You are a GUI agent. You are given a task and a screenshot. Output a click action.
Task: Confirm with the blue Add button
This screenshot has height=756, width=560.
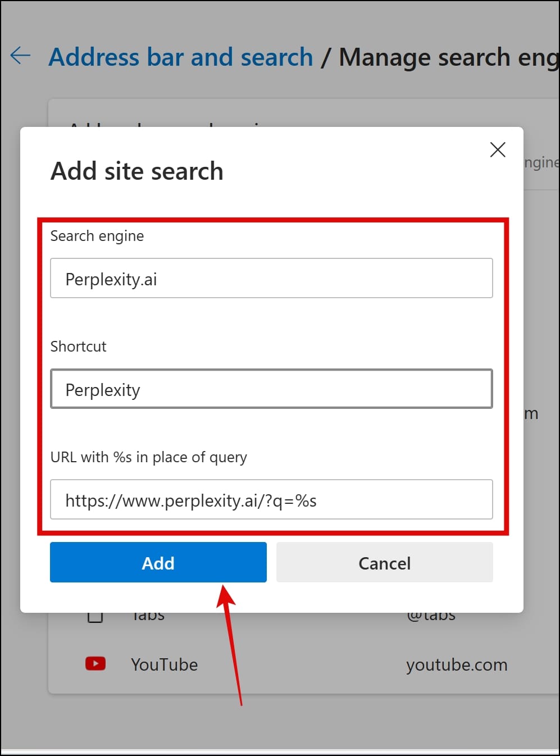coord(158,562)
